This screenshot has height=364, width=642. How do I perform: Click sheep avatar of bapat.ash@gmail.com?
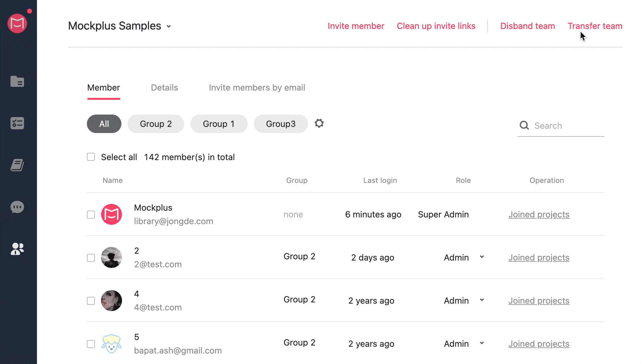112,344
